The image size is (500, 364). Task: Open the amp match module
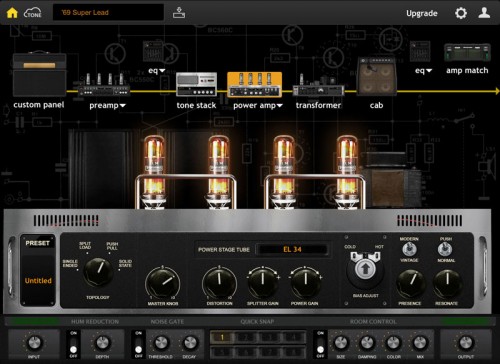pyautogui.click(x=467, y=53)
